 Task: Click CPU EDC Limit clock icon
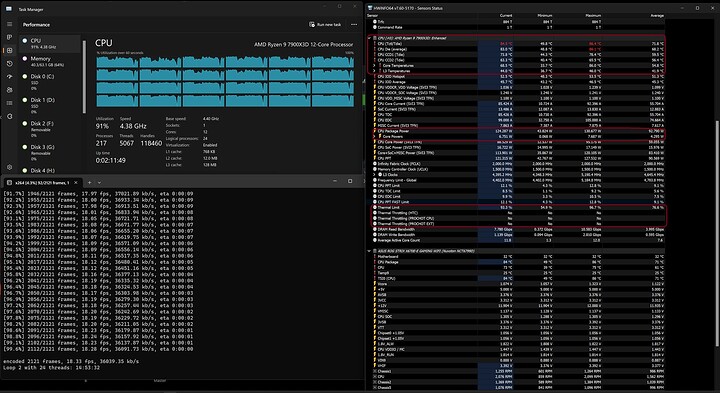point(375,196)
